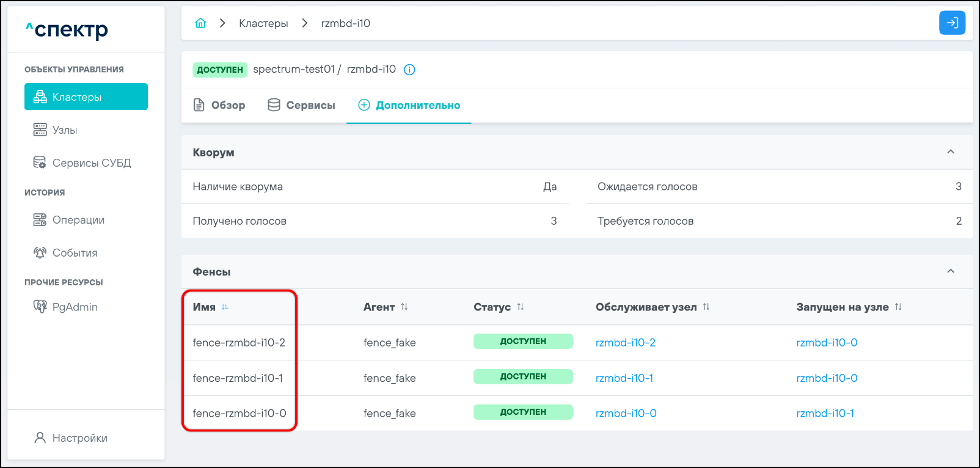Open the rzmbd-i10-2 serviced node link
Screen dimensions: 980x468
(625, 343)
